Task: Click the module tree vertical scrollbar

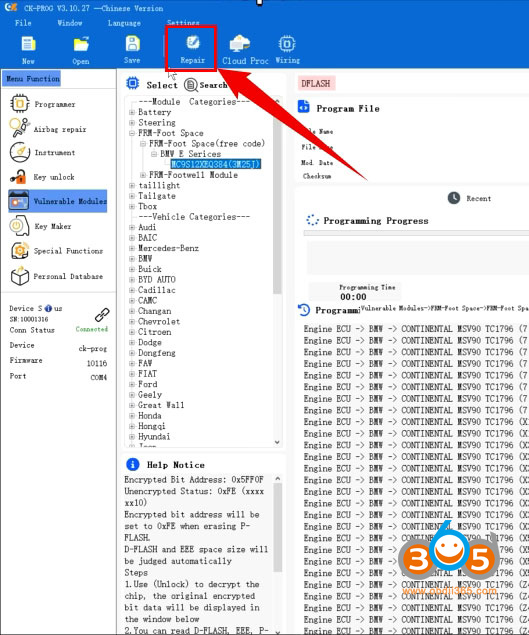Action: (x=277, y=200)
